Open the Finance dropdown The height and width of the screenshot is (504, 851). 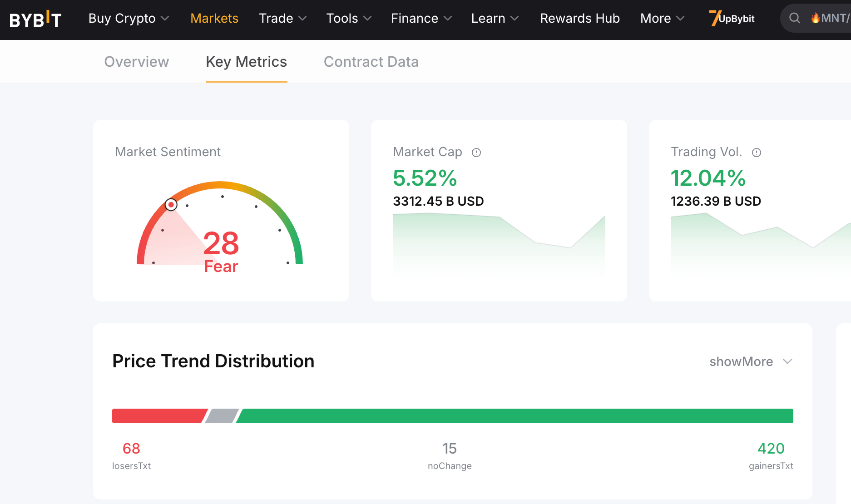pos(421,18)
